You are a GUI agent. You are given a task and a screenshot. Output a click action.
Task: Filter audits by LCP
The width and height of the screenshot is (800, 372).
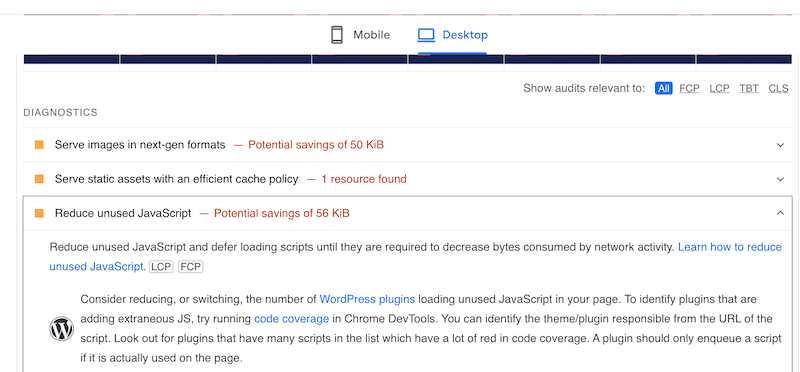719,88
